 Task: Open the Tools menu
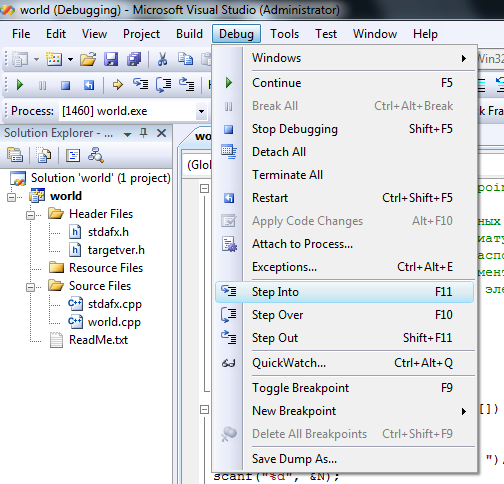(284, 34)
